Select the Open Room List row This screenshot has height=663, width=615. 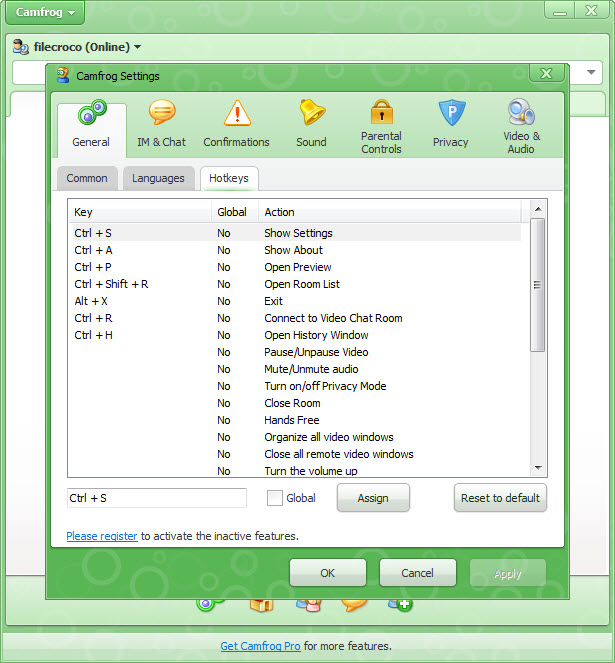(295, 284)
